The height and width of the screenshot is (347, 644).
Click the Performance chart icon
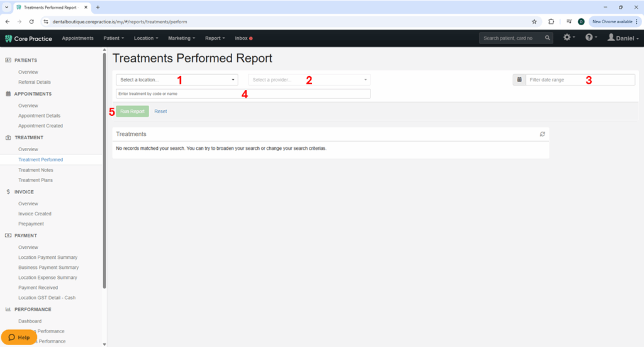click(8, 309)
